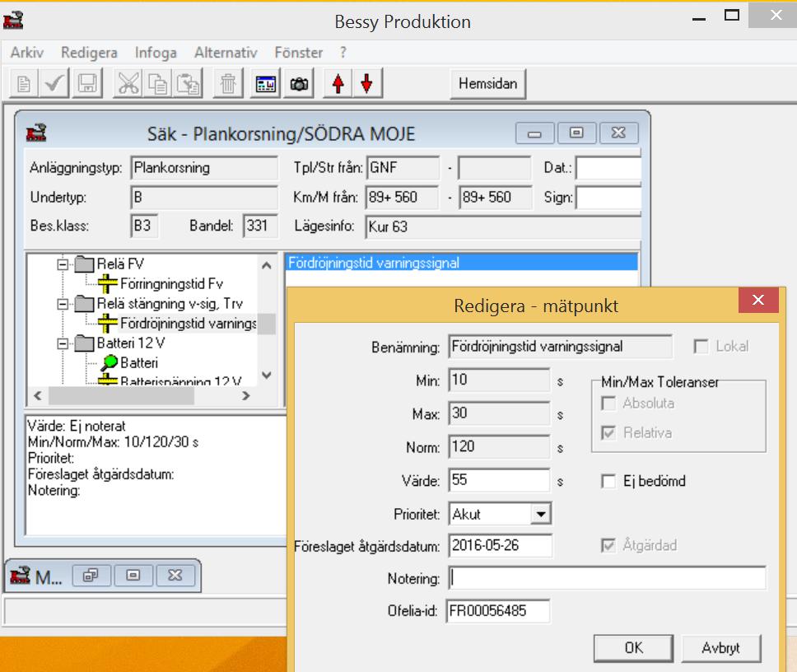Collapse the Relä FV tree node
Screen dimensions: 797x672
pos(63,264)
